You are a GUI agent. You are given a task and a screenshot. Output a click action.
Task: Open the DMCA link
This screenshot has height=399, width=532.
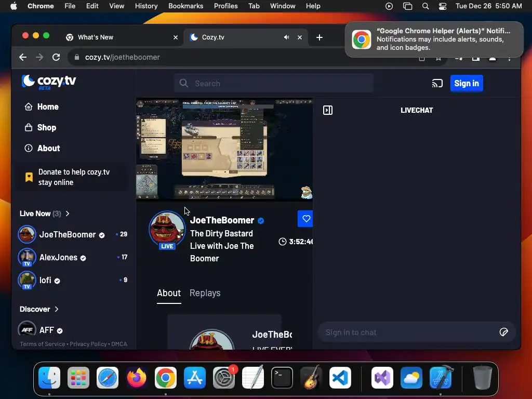tap(119, 344)
